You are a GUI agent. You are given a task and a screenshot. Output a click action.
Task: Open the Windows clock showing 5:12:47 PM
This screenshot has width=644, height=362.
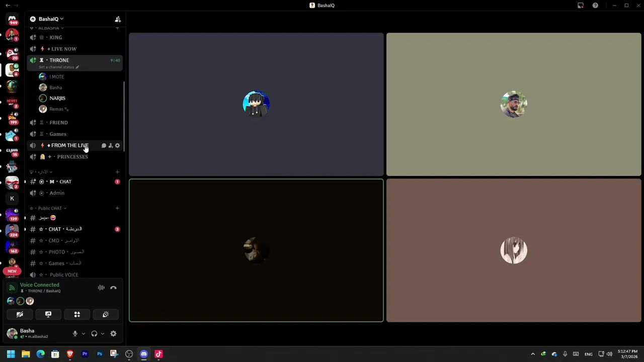tap(627, 354)
